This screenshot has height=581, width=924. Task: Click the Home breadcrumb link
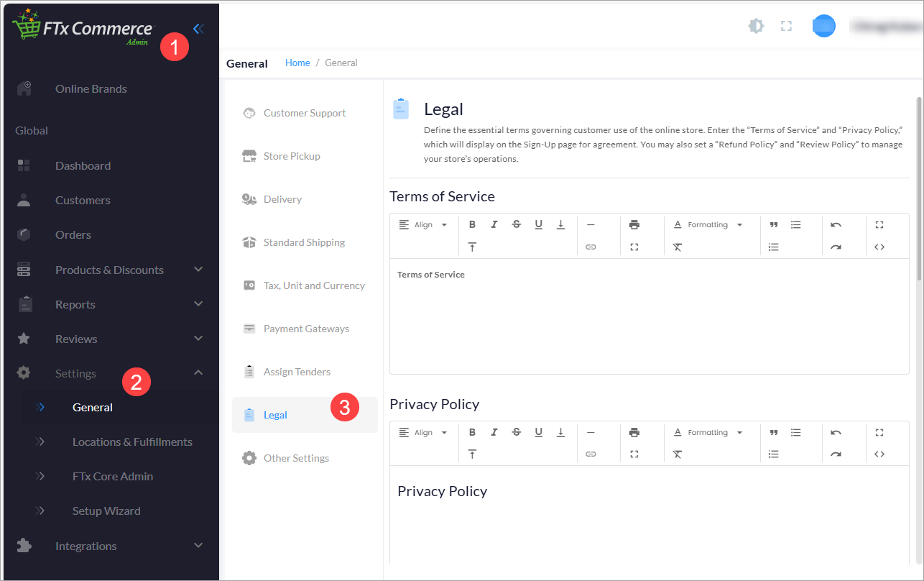point(297,63)
